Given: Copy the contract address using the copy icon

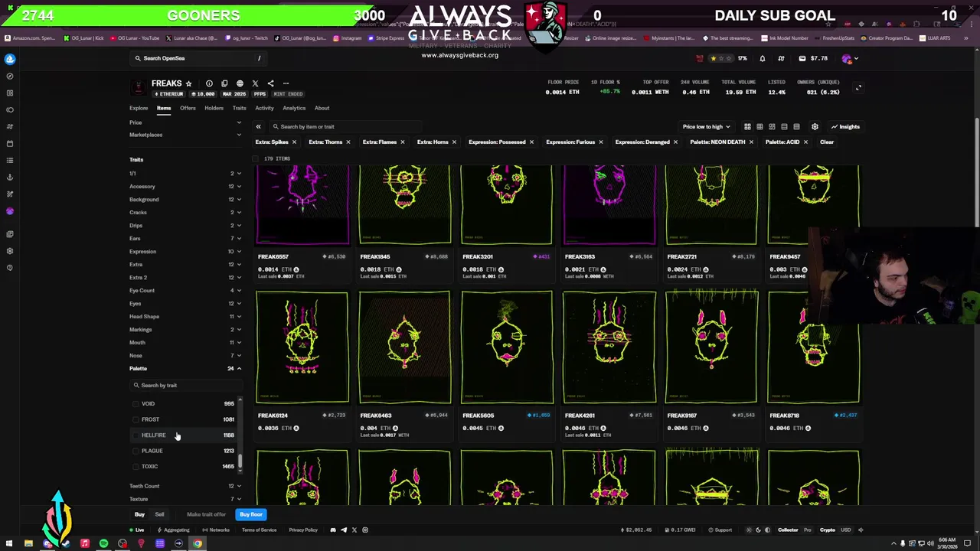Looking at the screenshot, I should tap(224, 83).
